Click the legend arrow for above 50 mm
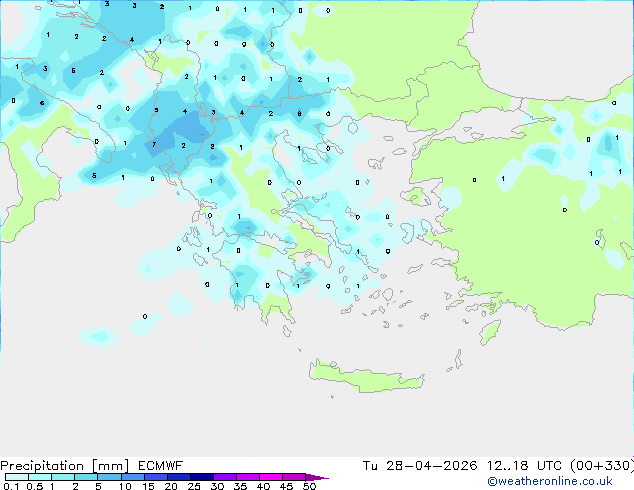 point(317,477)
